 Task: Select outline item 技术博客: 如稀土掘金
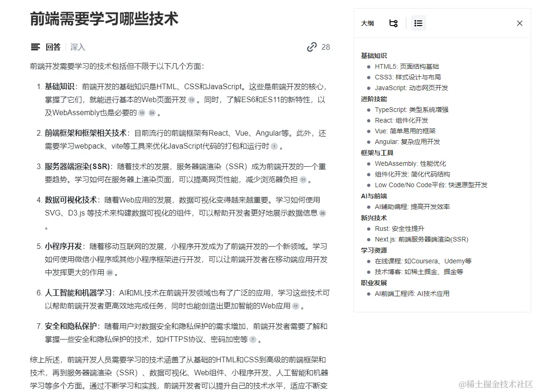pyautogui.click(x=419, y=272)
